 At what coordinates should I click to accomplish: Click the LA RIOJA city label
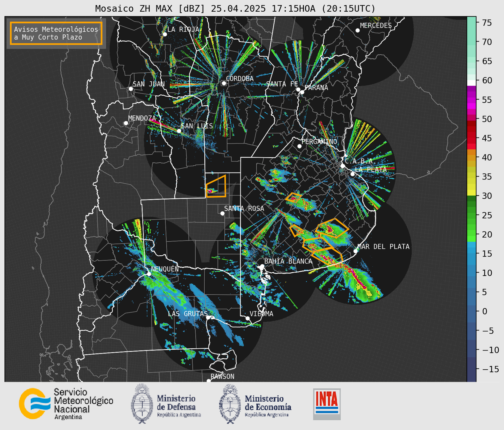tap(183, 29)
